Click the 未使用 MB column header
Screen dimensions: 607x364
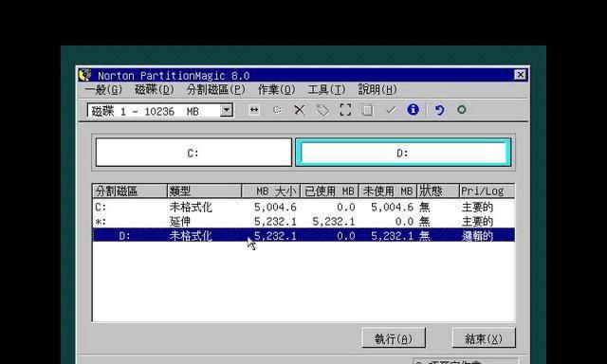pyautogui.click(x=388, y=191)
